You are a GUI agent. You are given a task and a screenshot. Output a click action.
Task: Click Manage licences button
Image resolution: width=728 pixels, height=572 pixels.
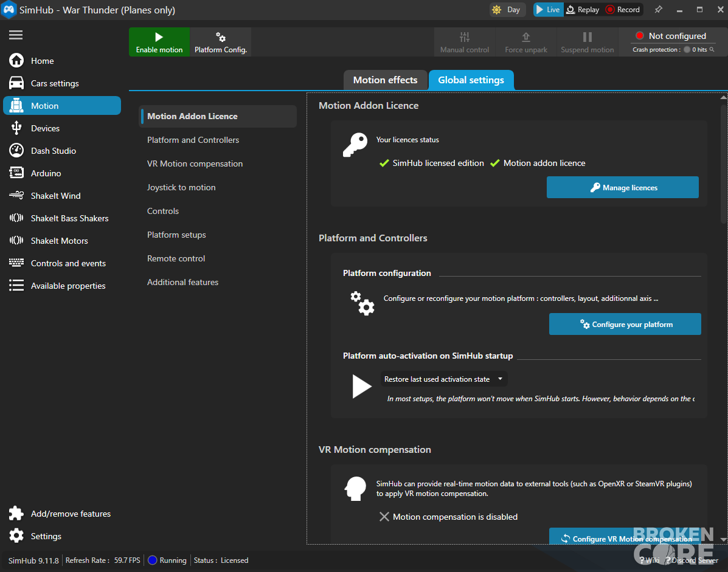623,187
